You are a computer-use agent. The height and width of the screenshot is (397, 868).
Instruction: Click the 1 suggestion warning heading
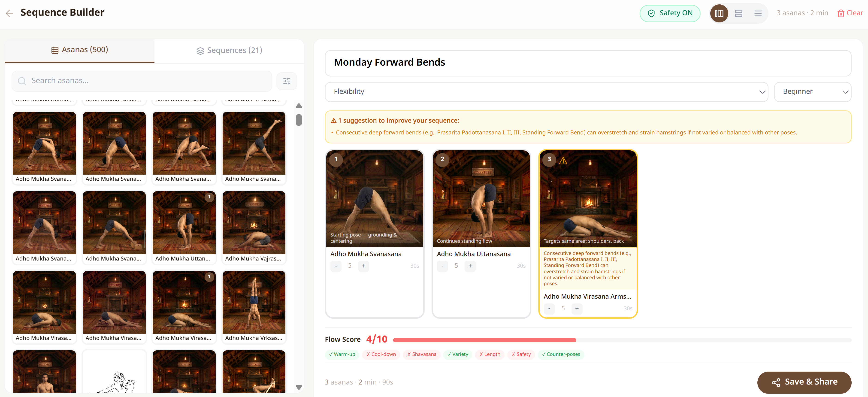395,121
